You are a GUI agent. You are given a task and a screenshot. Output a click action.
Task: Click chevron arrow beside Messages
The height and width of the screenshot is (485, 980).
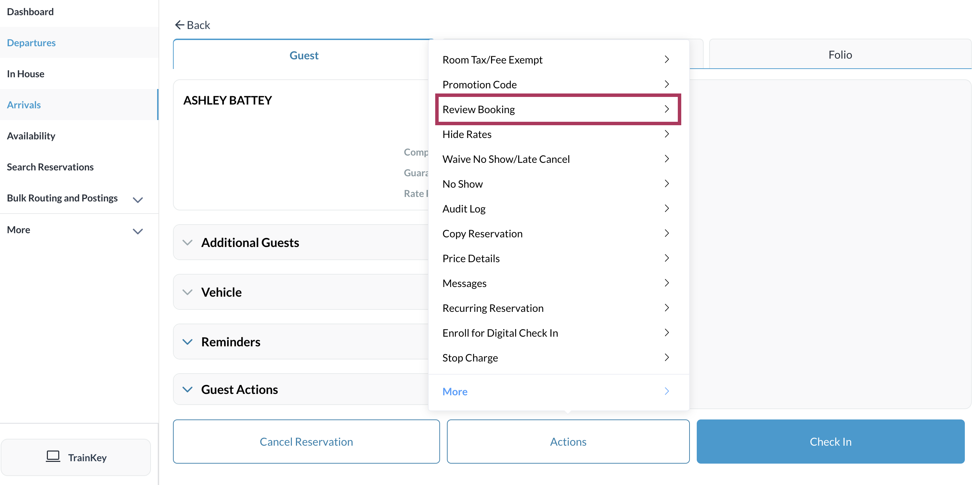click(666, 283)
